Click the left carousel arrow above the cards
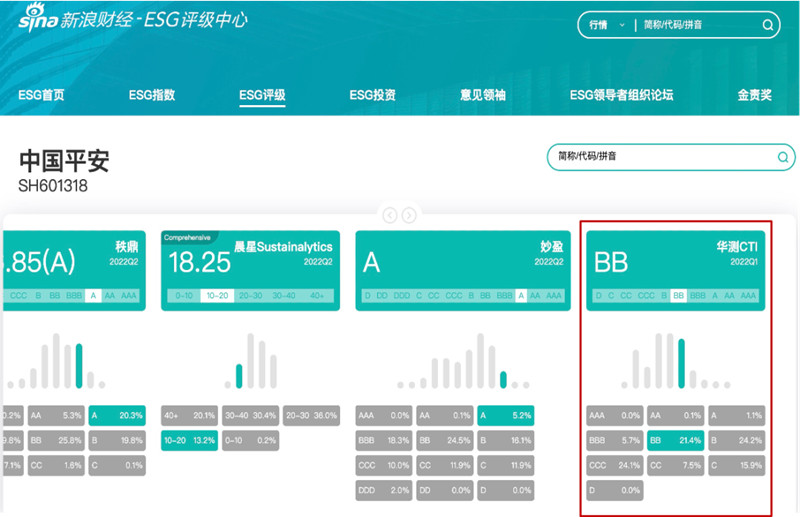Image resolution: width=800 pixels, height=517 pixels. 390,215
